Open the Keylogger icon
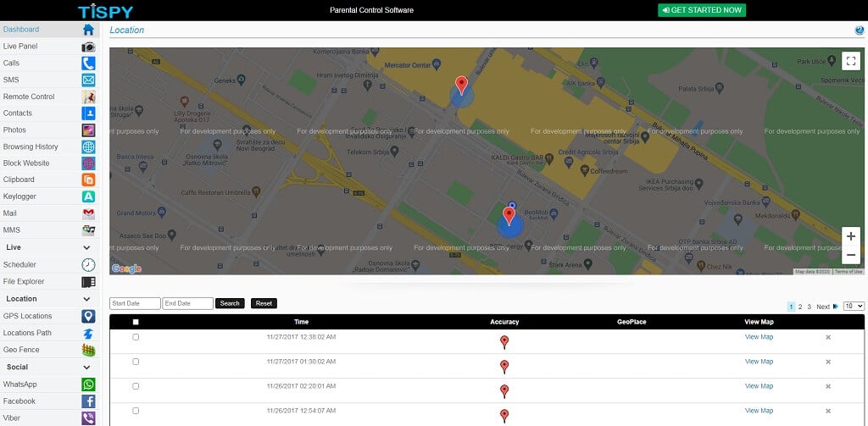Screen dimensions: 868x426 (x=88, y=196)
